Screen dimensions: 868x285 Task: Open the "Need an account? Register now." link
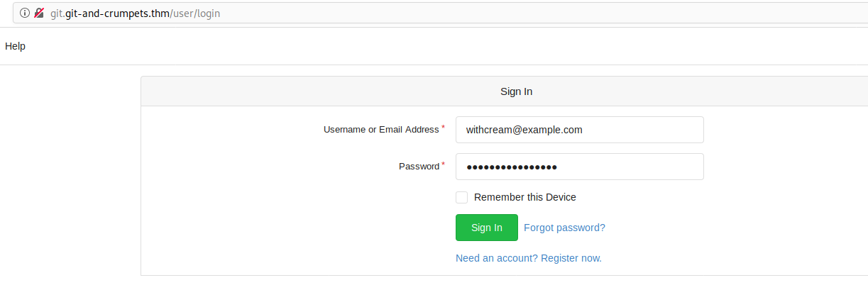[529, 258]
